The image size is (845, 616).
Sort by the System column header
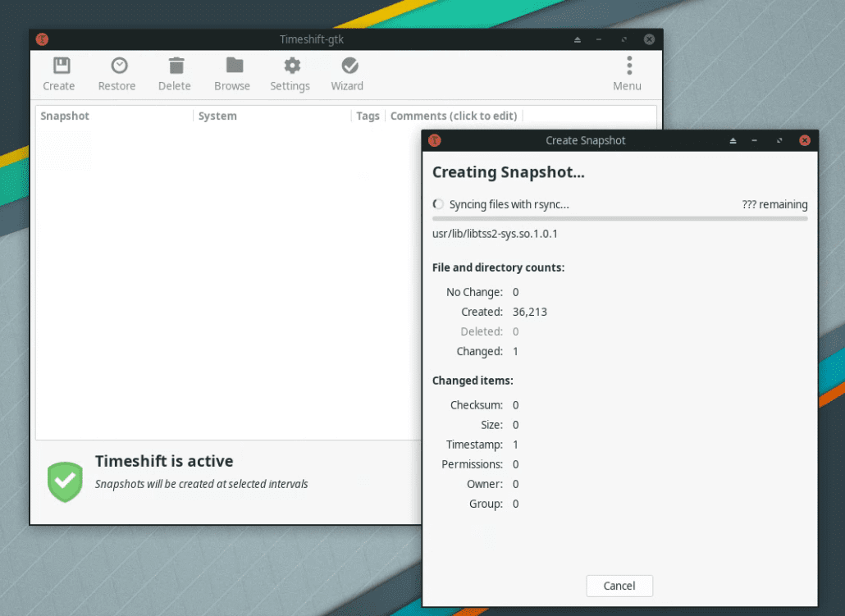coord(217,116)
